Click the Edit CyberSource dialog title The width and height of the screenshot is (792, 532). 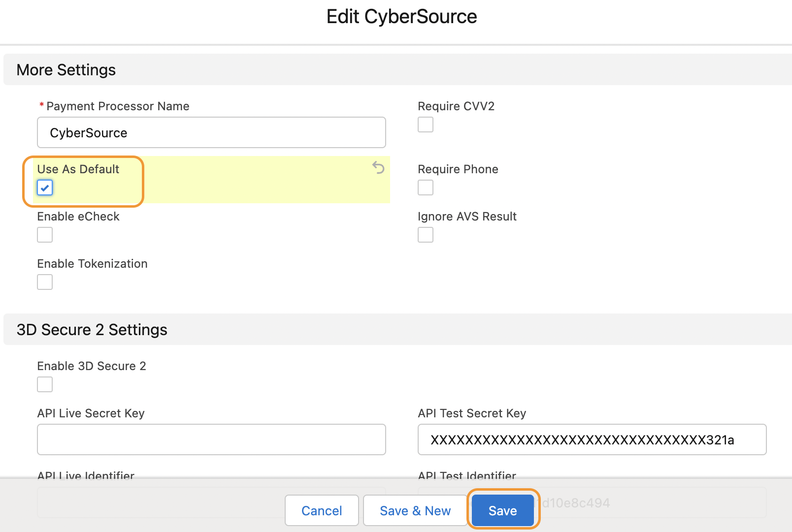[x=401, y=17]
